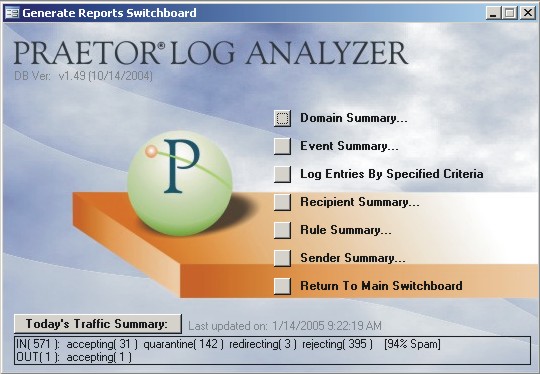Screen dimensions: 540x374
Task: Maximize the Generate Reports Switchboard window
Action: (510, 13)
